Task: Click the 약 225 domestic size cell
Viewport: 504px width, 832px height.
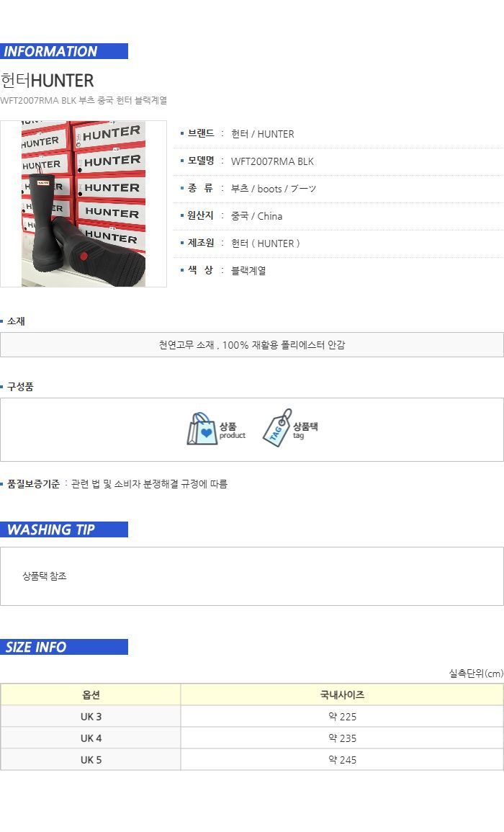Action: [342, 716]
